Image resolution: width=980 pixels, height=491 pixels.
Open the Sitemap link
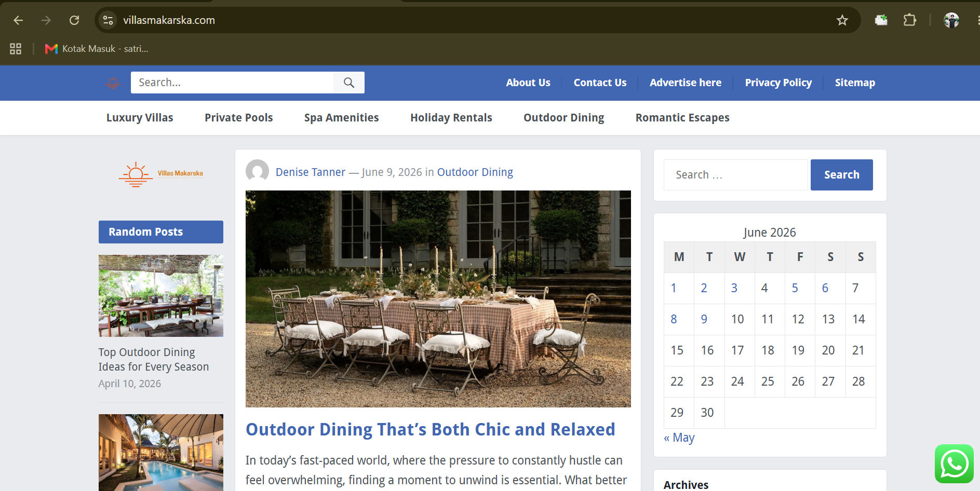point(855,83)
